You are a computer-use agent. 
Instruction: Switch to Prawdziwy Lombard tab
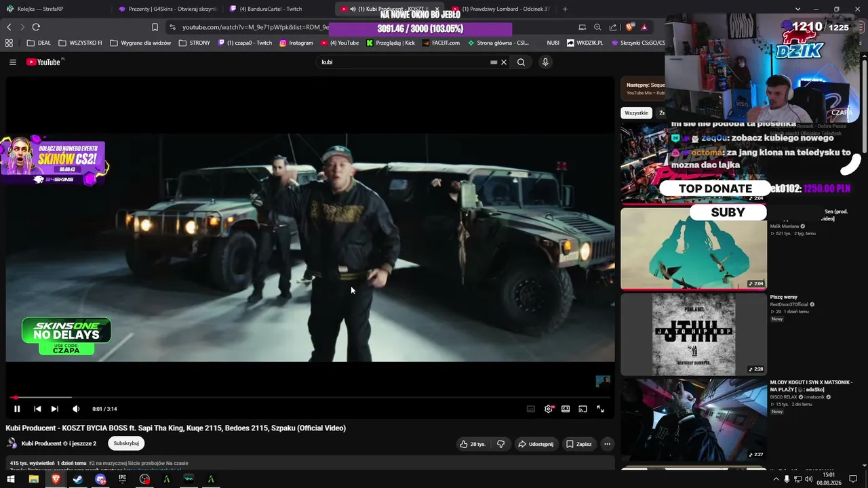coord(500,9)
